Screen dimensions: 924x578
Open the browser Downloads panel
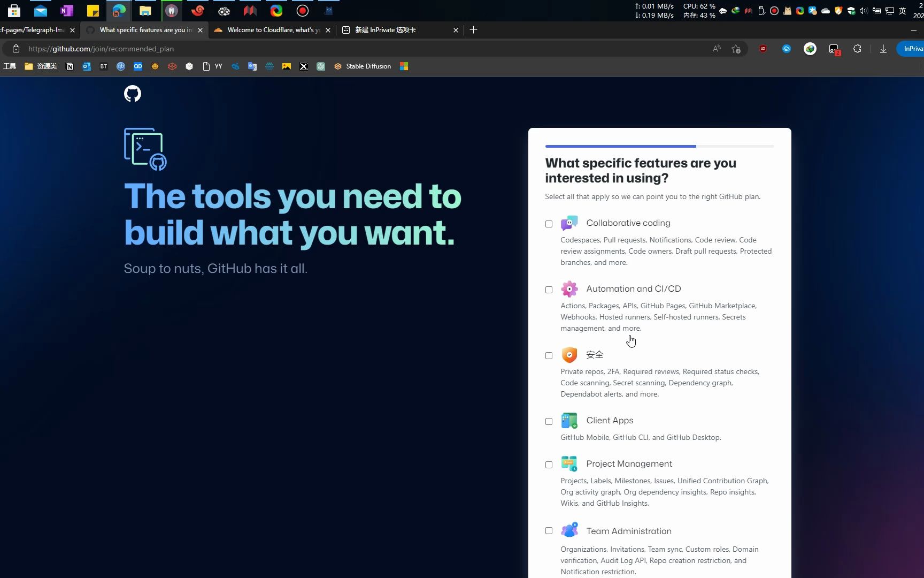point(883,49)
